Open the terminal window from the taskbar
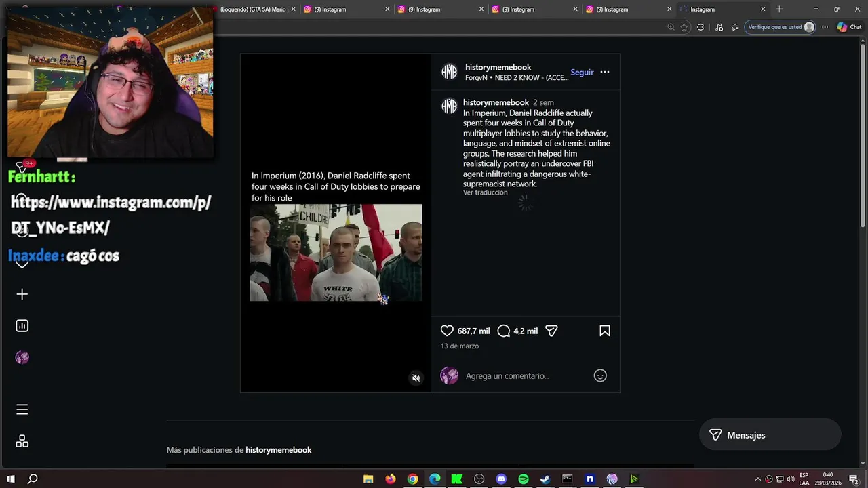The width and height of the screenshot is (868, 488). [x=568, y=479]
